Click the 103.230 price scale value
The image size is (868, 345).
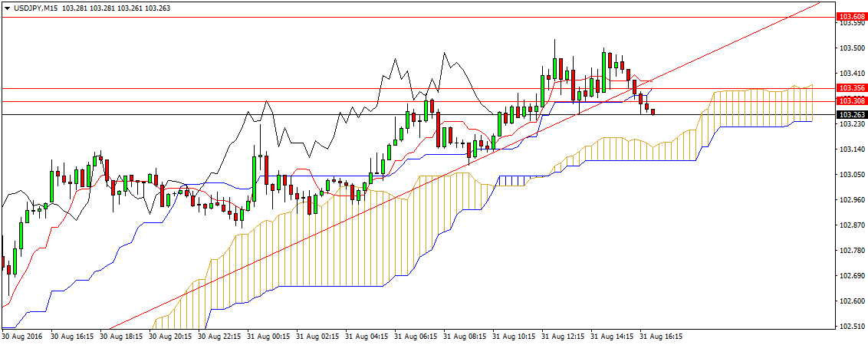coord(852,124)
